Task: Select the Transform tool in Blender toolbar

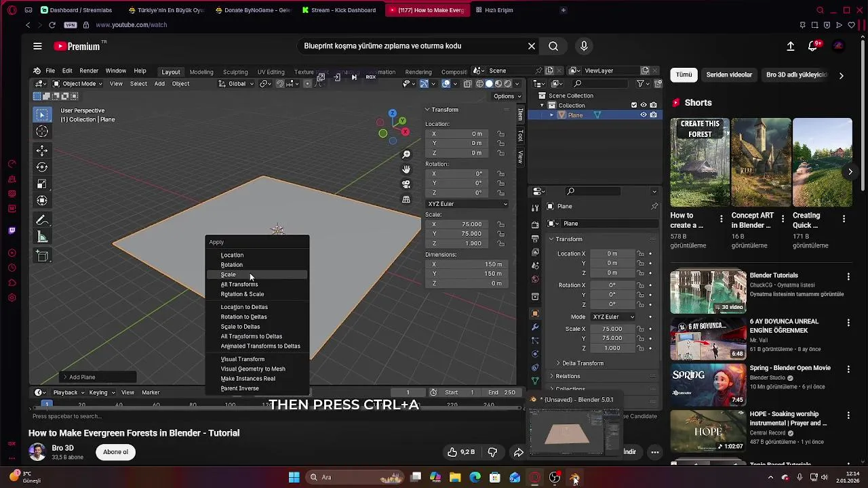Action: pyautogui.click(x=42, y=201)
